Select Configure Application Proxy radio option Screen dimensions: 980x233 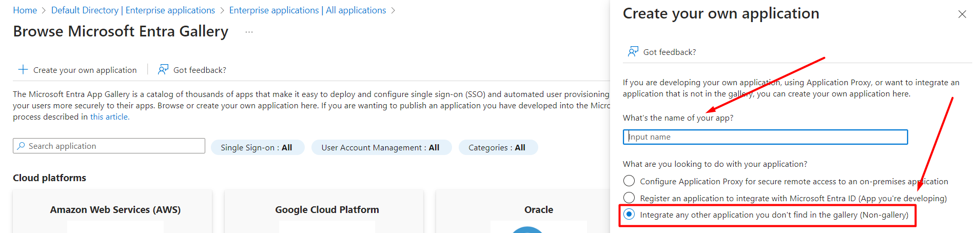coord(629,181)
